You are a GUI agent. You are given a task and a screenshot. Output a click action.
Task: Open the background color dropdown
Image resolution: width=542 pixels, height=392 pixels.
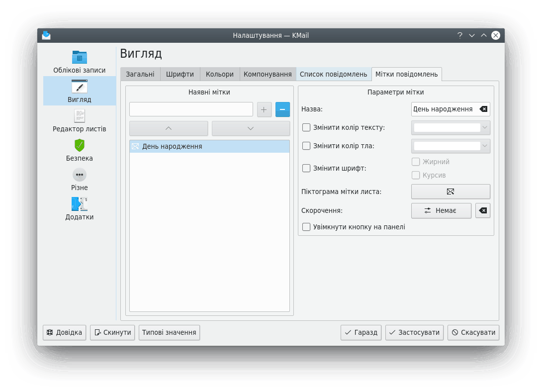451,146
